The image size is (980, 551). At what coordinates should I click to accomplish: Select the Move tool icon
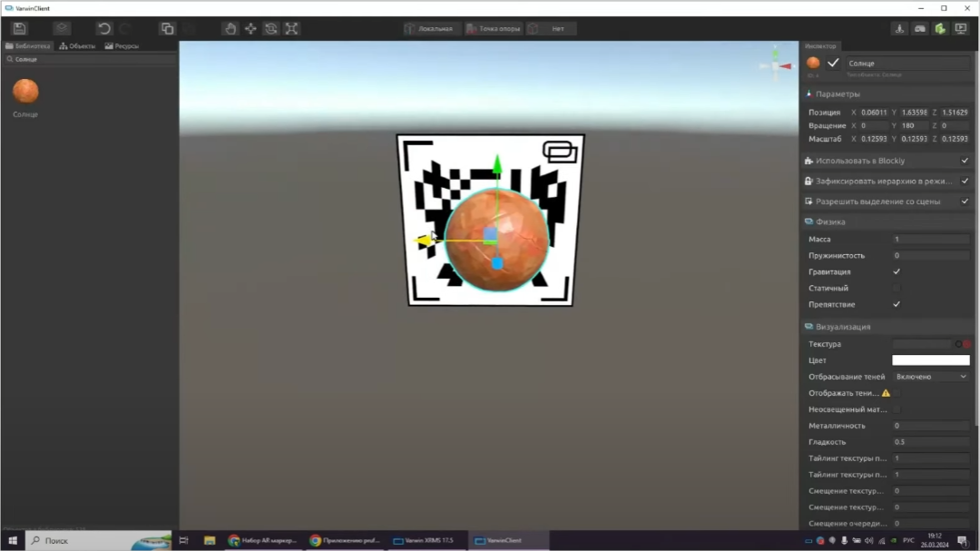click(x=250, y=29)
